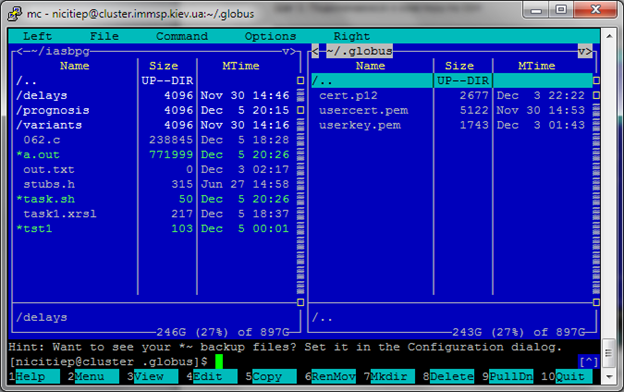Viewport: 624px width, 392px height.
Task: Click 9PullDn function key button
Action: [507, 376]
